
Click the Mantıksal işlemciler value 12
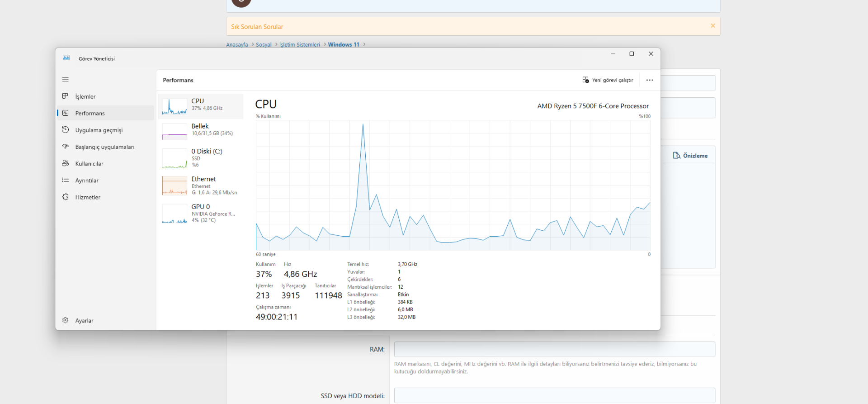point(401,287)
